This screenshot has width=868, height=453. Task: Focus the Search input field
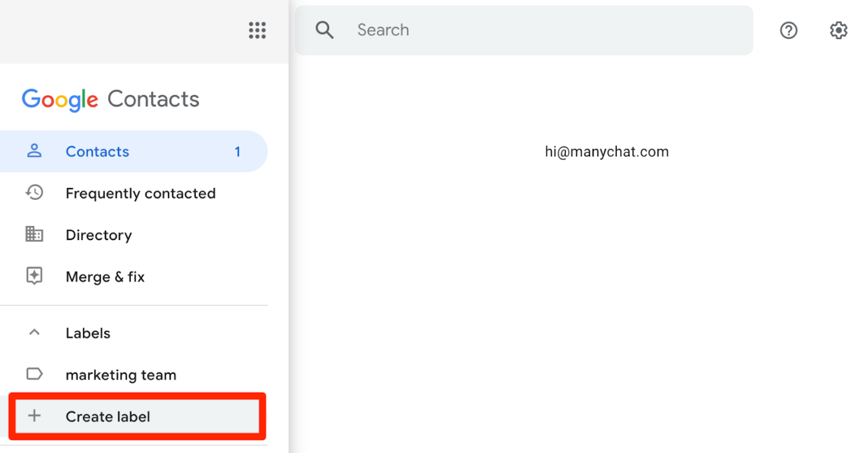(524, 30)
